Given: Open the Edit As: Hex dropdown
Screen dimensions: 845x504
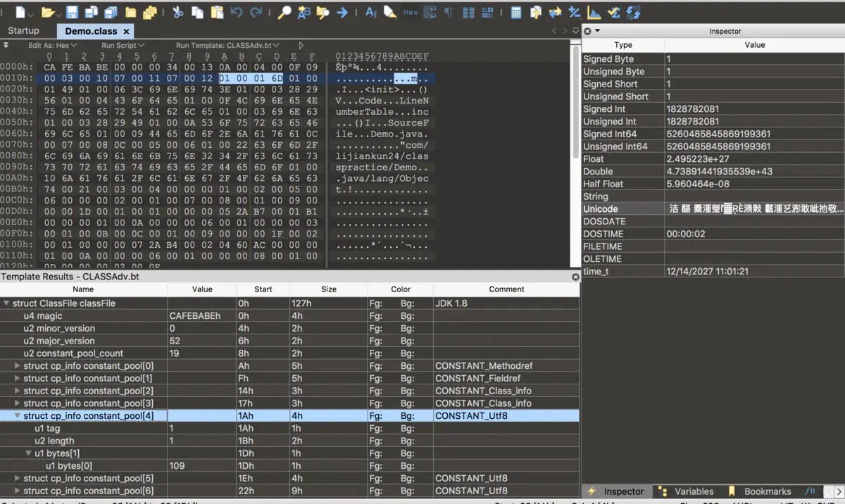Looking at the screenshot, I should (x=53, y=45).
